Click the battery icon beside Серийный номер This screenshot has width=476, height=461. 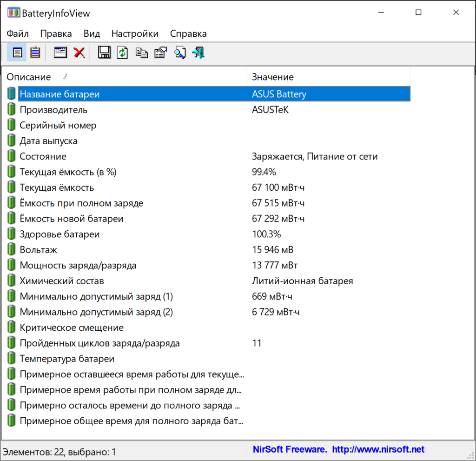pos(11,125)
